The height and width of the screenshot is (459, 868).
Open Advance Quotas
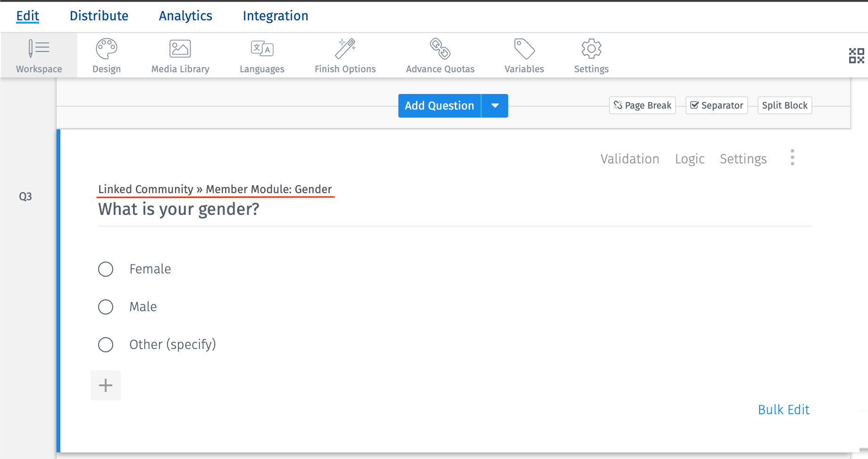[x=439, y=54]
